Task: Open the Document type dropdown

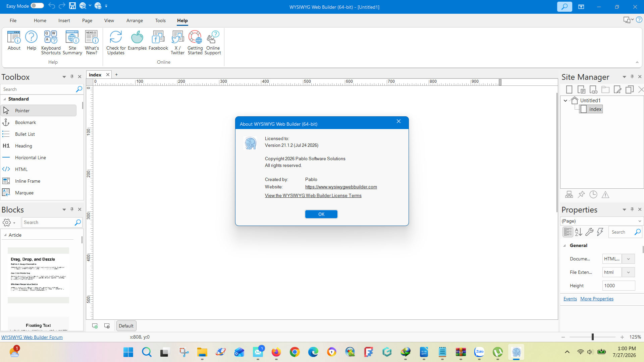Action: click(x=629, y=259)
